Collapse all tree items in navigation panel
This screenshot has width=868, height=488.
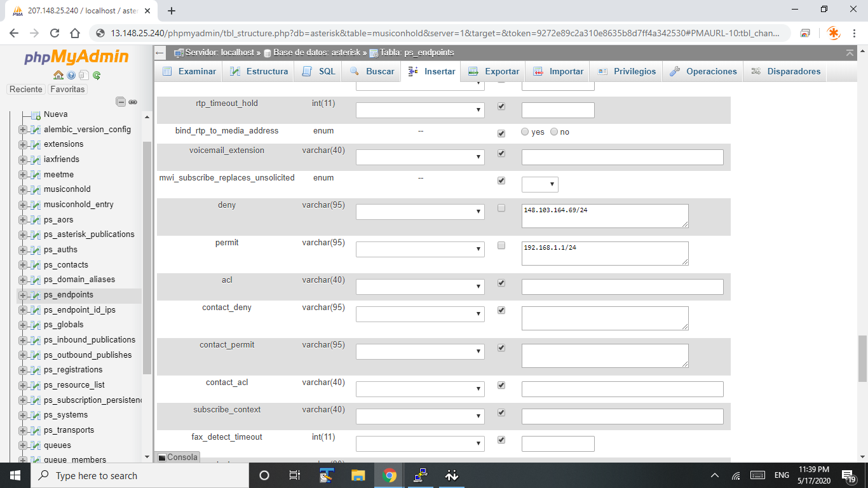(121, 102)
